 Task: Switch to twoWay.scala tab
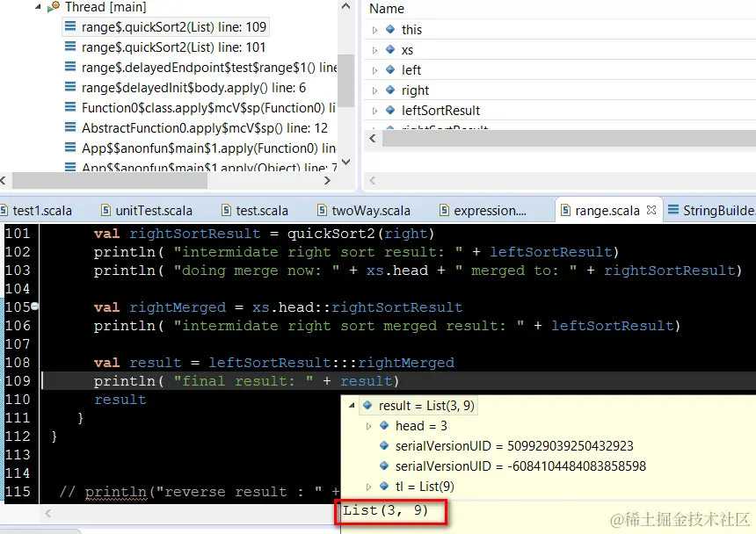coord(364,211)
